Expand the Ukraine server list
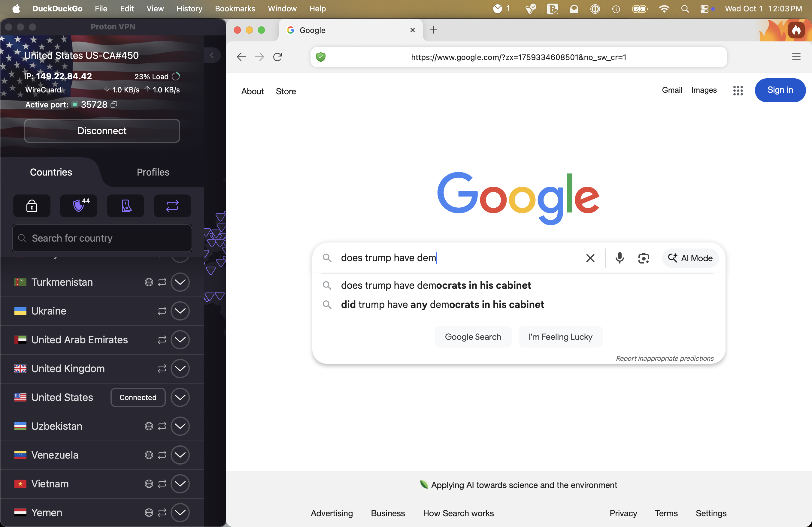This screenshot has height=527, width=812. [180, 311]
